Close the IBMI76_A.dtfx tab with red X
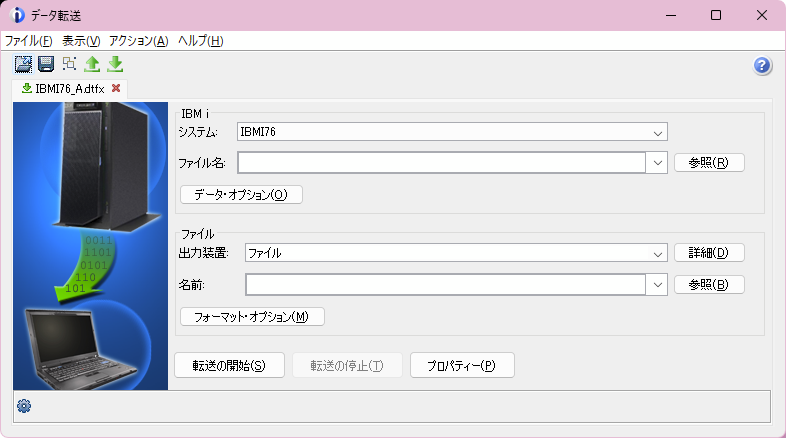 click(x=116, y=88)
